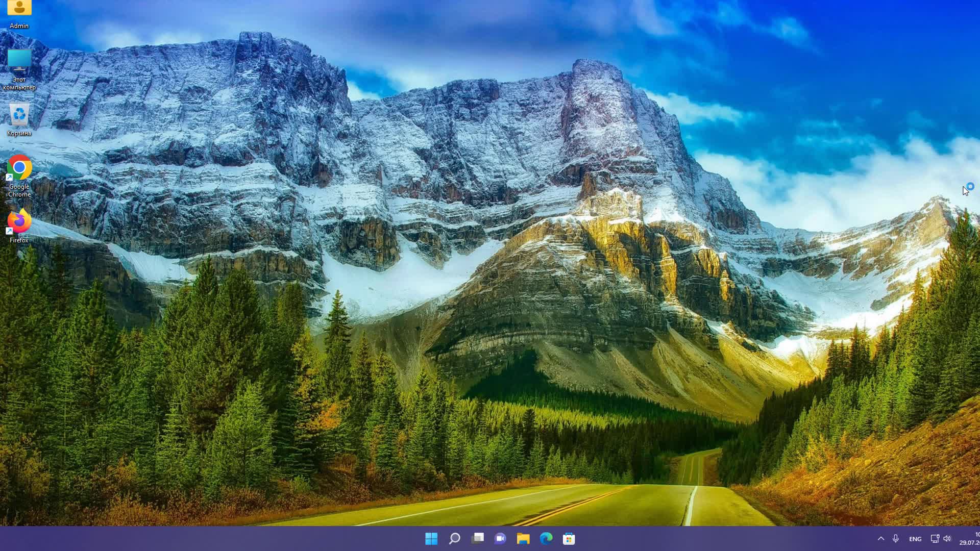Open Task View
980x551 pixels.
coord(477,538)
